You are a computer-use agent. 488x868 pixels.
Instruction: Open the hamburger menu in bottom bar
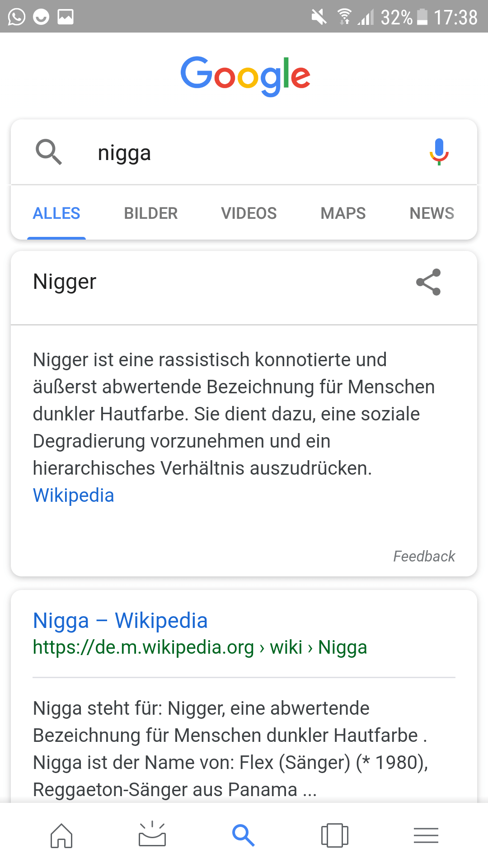[426, 835]
